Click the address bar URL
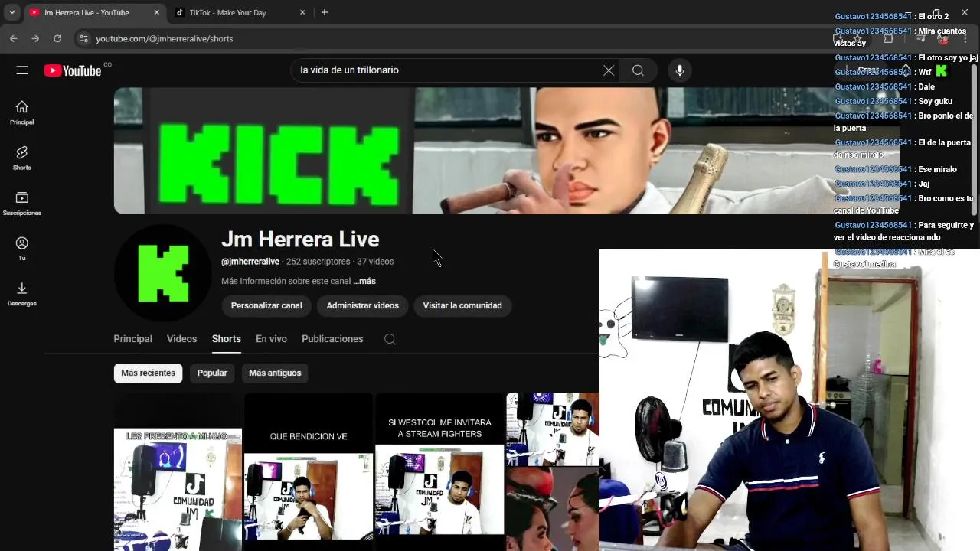Screen dimensions: 980x551 point(164,38)
